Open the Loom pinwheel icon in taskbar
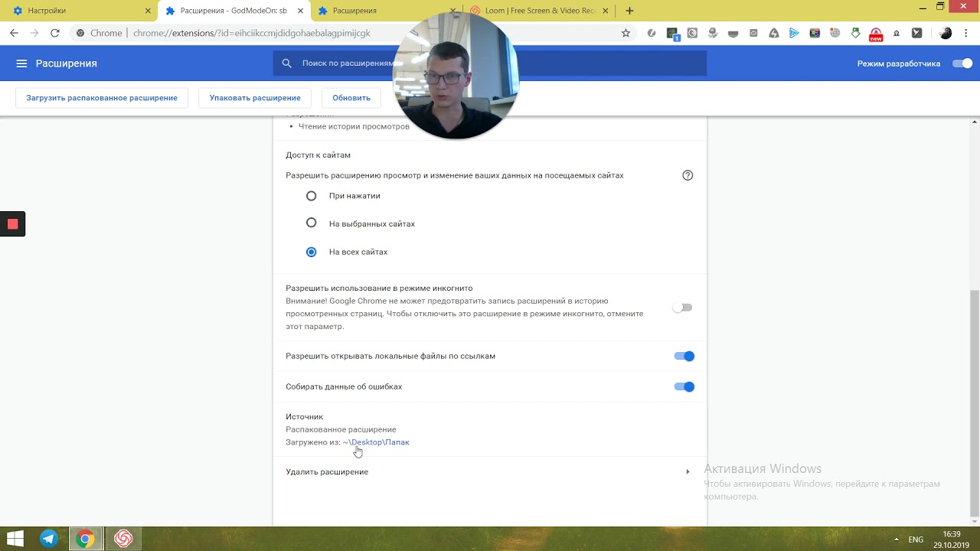This screenshot has width=980, height=551. pos(122,539)
